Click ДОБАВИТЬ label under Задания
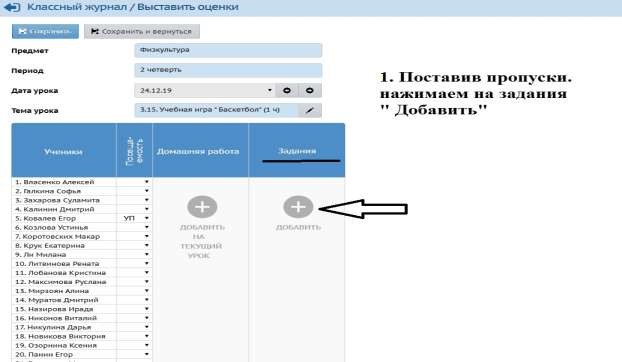 click(298, 227)
